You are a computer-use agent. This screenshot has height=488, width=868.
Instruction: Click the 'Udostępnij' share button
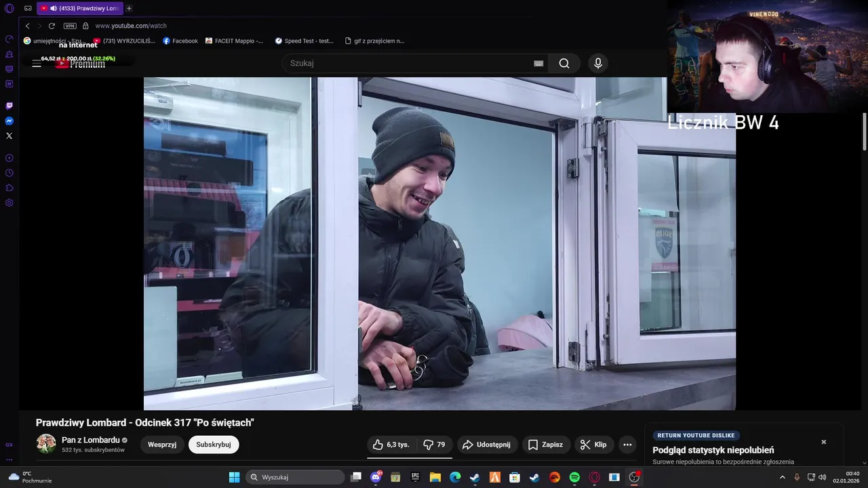486,445
